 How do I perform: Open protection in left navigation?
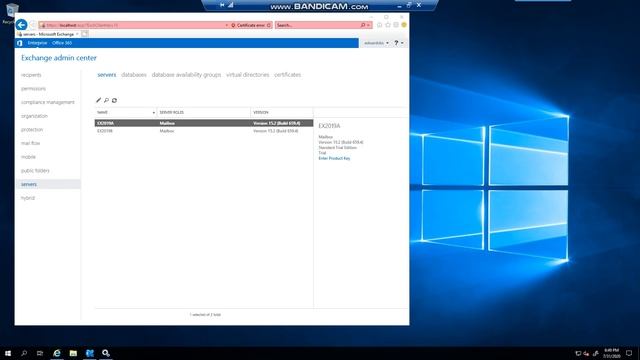[32, 130]
